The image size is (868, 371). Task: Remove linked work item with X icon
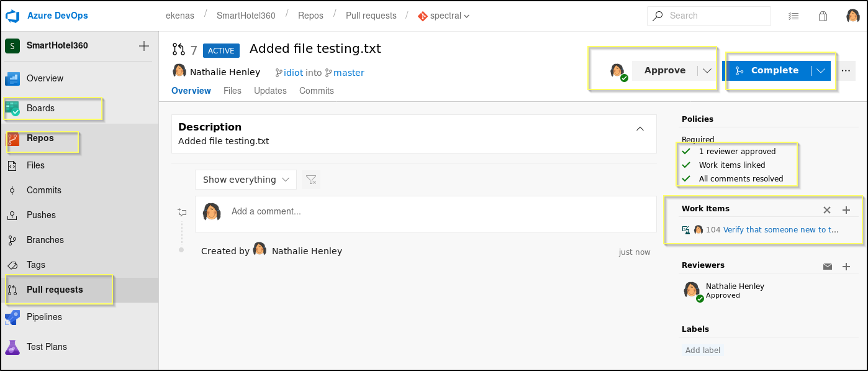(827, 210)
